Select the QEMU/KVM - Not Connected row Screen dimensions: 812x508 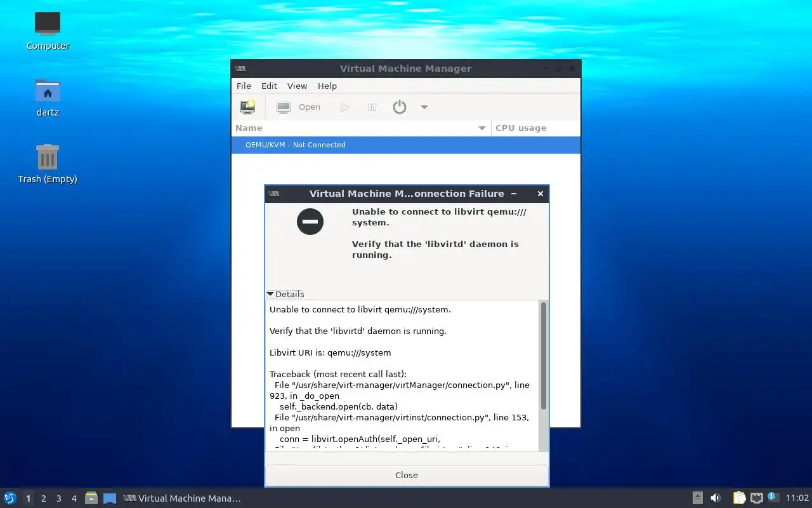(406, 145)
